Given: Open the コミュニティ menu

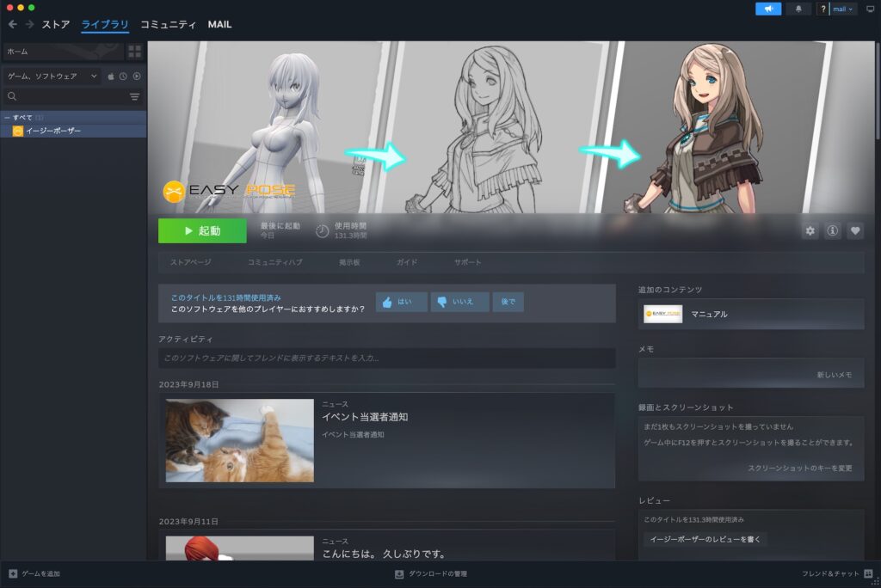Looking at the screenshot, I should click(168, 25).
